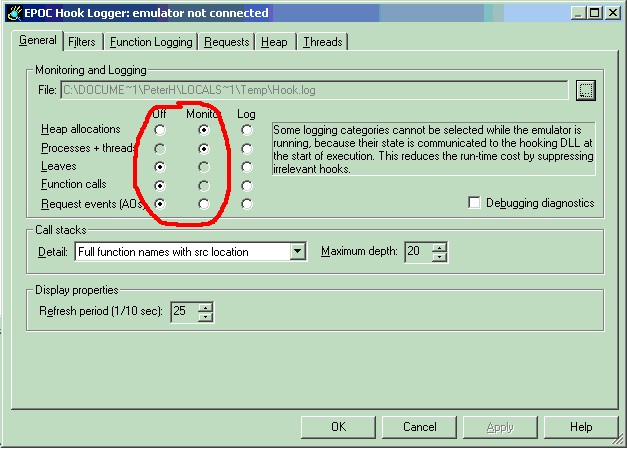Open the Heap tab

tap(274, 42)
